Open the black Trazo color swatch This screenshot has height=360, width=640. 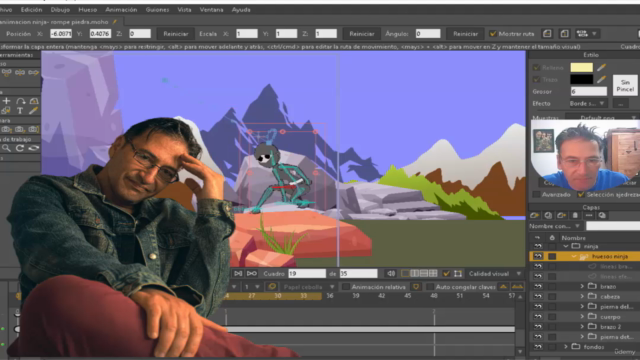click(582, 79)
